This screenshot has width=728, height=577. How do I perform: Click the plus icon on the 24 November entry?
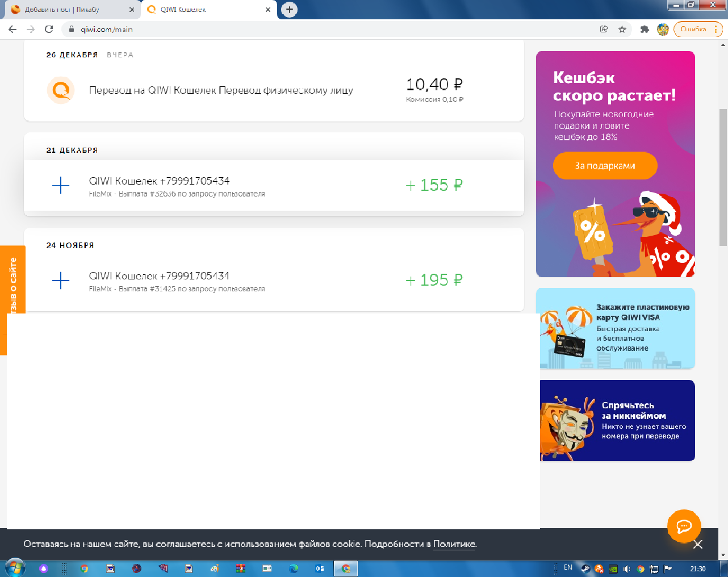61,280
